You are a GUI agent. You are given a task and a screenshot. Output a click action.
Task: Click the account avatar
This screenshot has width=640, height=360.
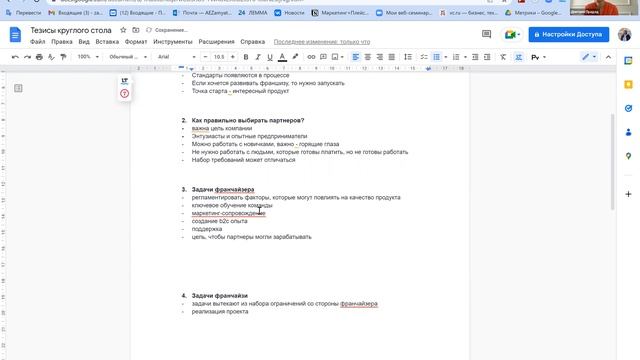coord(624,34)
